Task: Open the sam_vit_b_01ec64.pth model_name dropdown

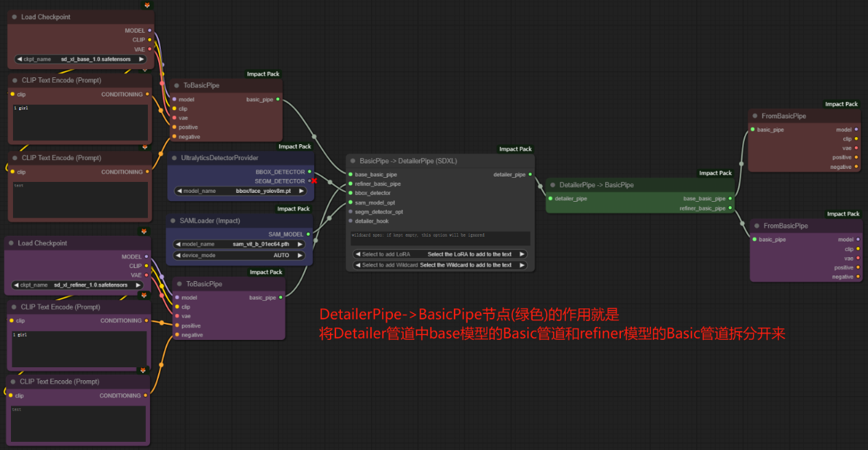Action: (x=240, y=244)
